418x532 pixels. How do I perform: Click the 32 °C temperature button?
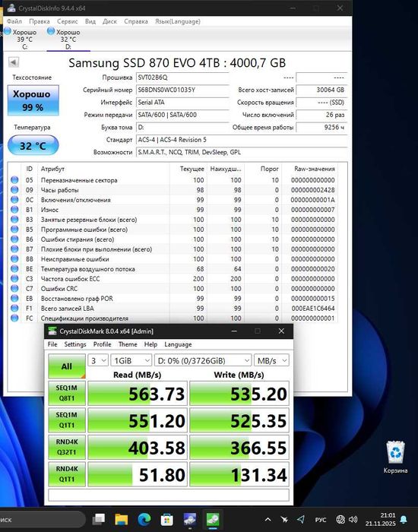[33, 146]
